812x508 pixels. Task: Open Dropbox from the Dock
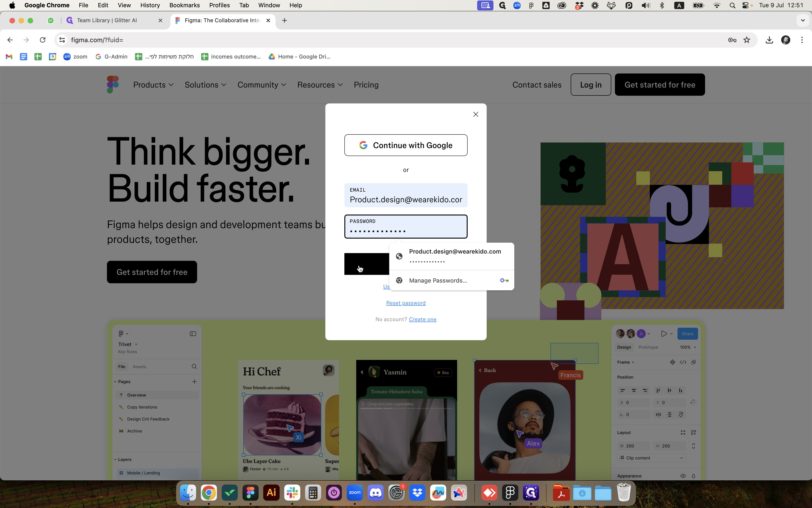click(x=417, y=493)
